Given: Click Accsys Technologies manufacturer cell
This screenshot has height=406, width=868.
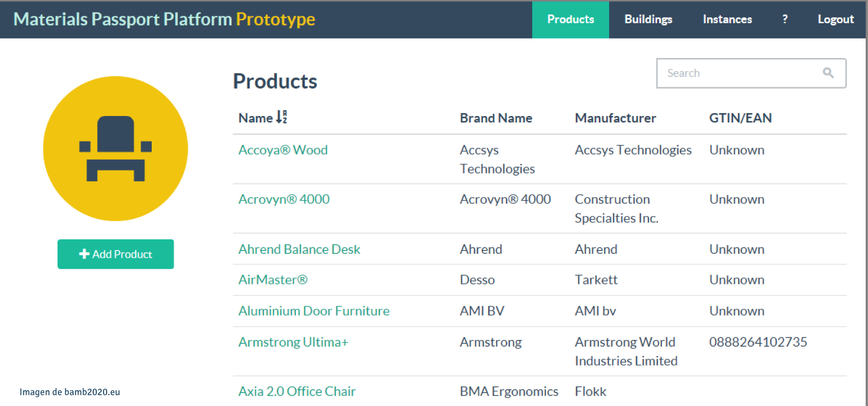Looking at the screenshot, I should coord(633,150).
